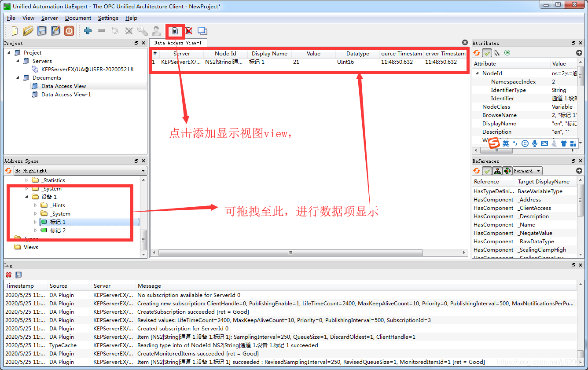Screen dimensions: 588x370
Task: Click the hierarchy icon in References toolbar
Action: pos(497,171)
